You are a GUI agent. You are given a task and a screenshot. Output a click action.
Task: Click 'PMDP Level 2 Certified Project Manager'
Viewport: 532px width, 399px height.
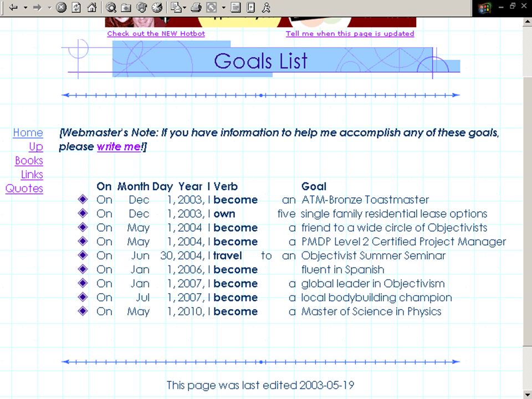point(404,241)
